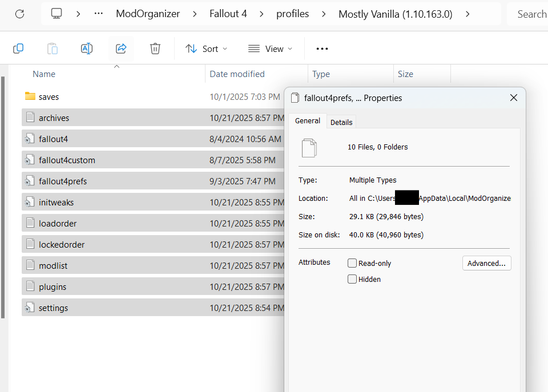Open the hidden breadcrumb ellipsis
Image resolution: width=548 pixels, height=392 pixels.
tap(99, 14)
